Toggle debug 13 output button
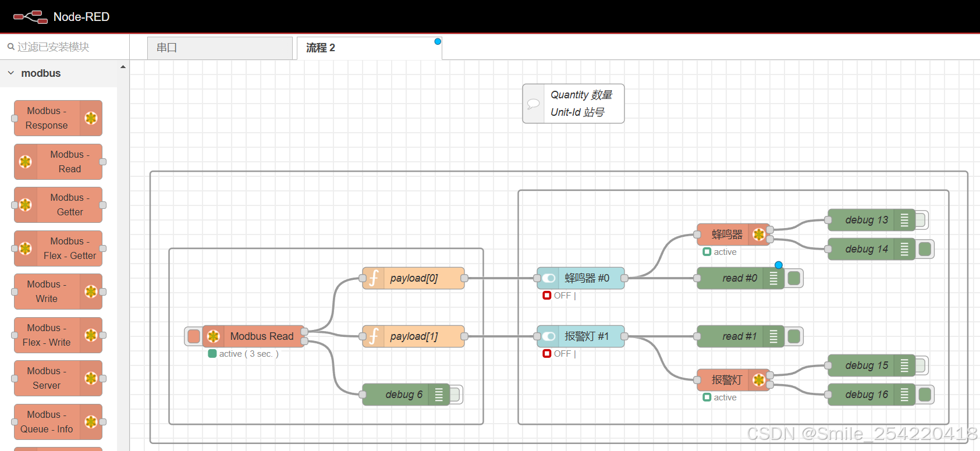Image resolution: width=980 pixels, height=451 pixels. pos(921,220)
